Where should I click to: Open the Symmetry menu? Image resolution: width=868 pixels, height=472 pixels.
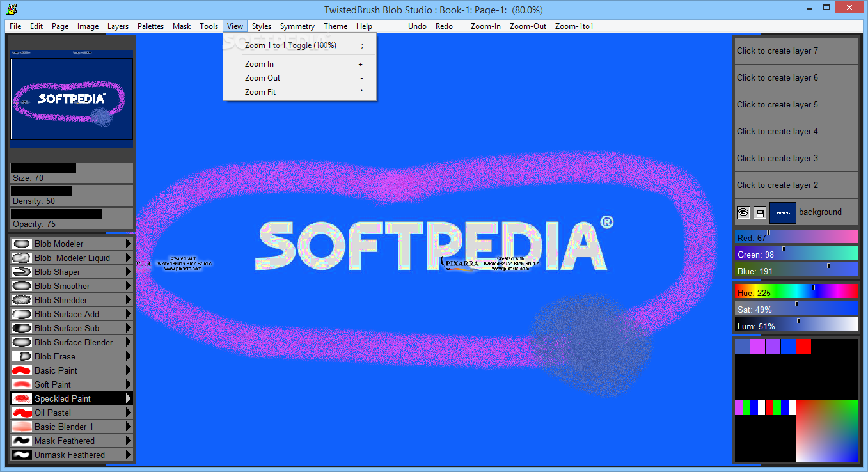297,26
